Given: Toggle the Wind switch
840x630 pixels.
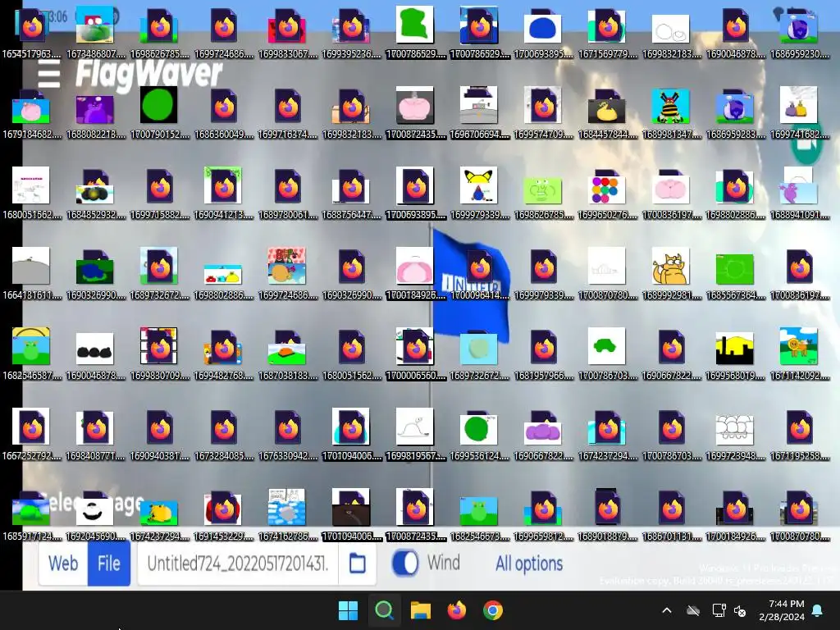Looking at the screenshot, I should point(405,563).
